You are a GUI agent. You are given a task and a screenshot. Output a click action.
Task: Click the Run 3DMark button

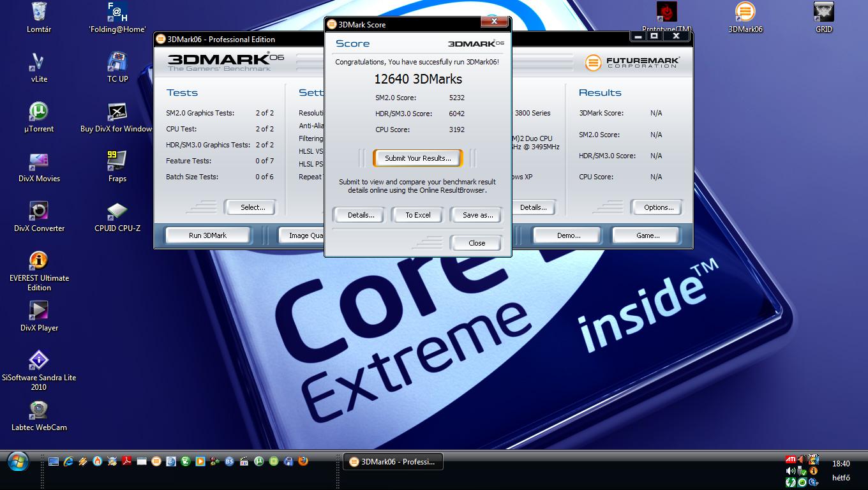(207, 235)
